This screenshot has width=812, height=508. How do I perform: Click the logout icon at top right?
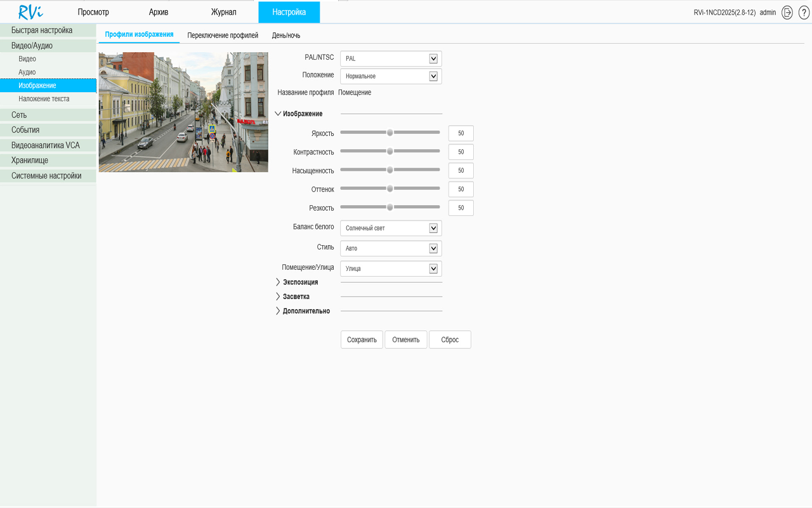[787, 12]
